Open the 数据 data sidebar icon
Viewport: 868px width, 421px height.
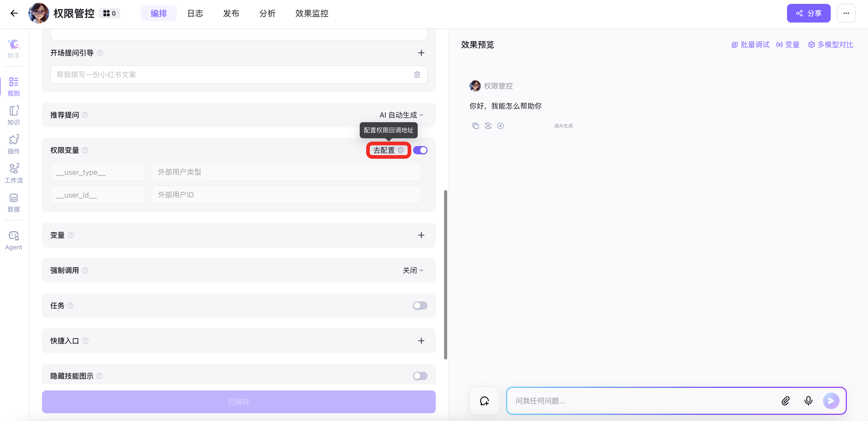[x=13, y=202]
